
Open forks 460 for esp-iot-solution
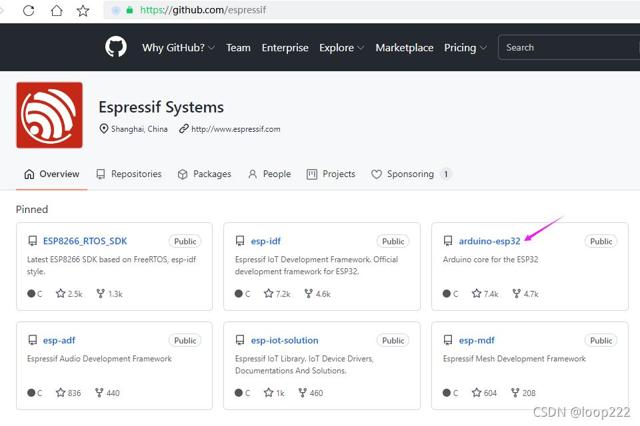pos(311,393)
